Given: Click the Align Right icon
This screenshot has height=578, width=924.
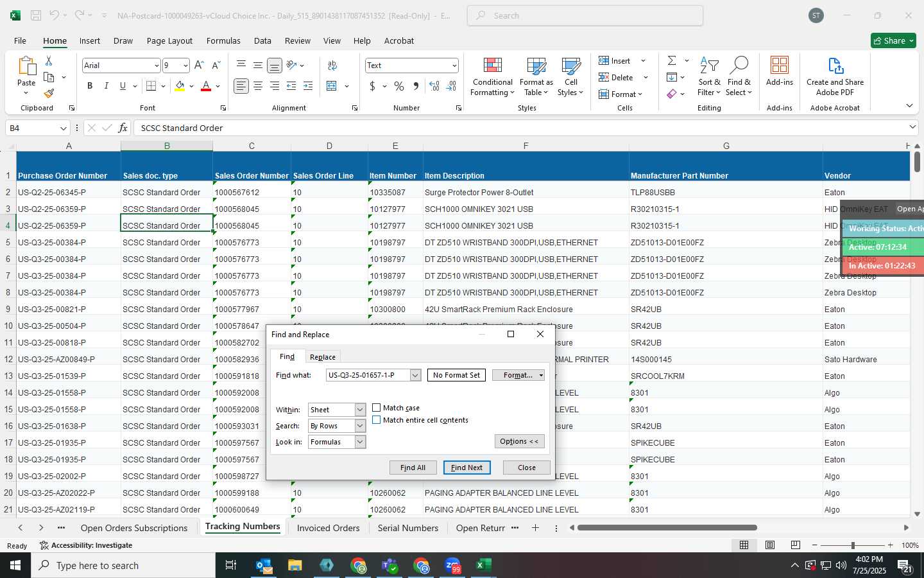Looking at the screenshot, I should pos(275,86).
